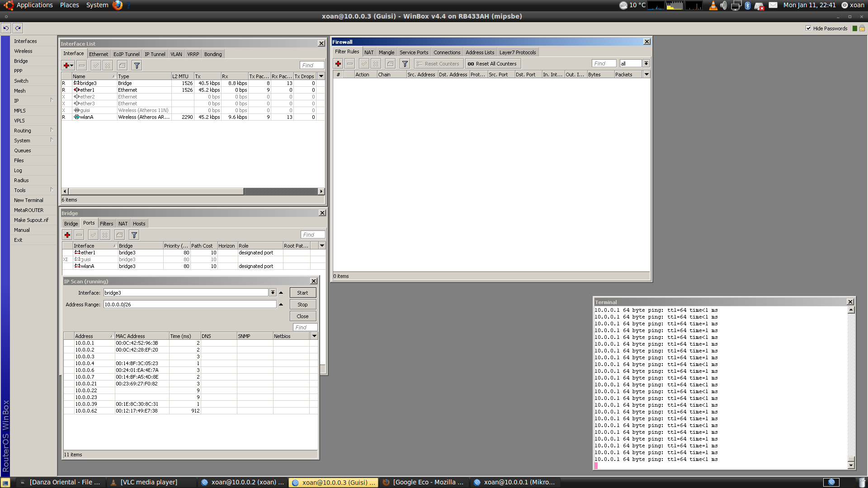The image size is (868, 488).
Task: Open the Firewall chain 'all' dropdown arrow
Action: tap(646, 64)
